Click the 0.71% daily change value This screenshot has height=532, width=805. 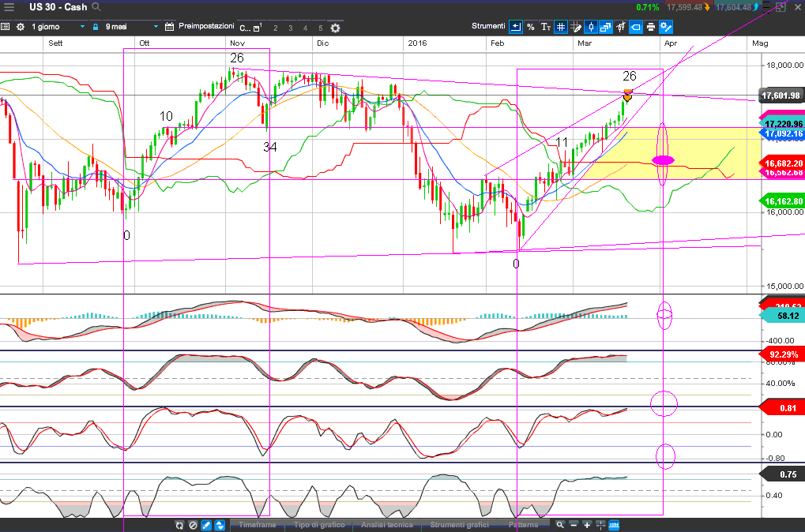pos(647,7)
